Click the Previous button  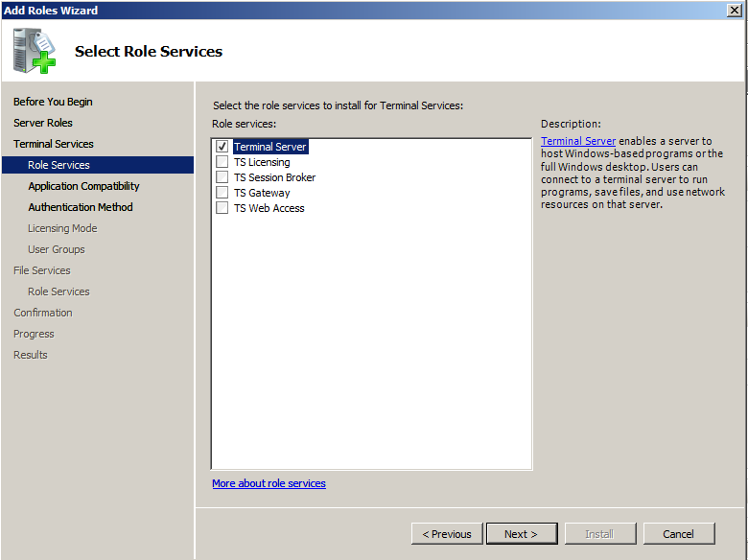click(x=447, y=534)
